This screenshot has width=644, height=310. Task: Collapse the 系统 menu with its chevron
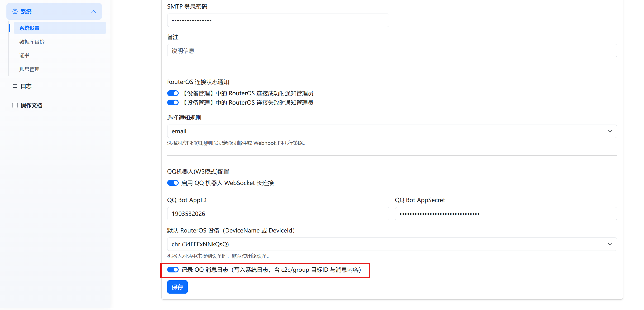point(93,11)
